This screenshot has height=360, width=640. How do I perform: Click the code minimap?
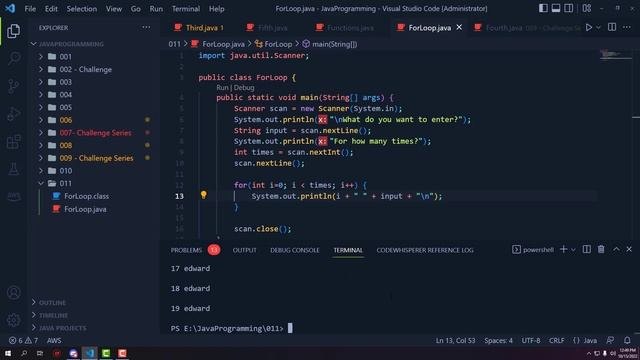coord(616,55)
